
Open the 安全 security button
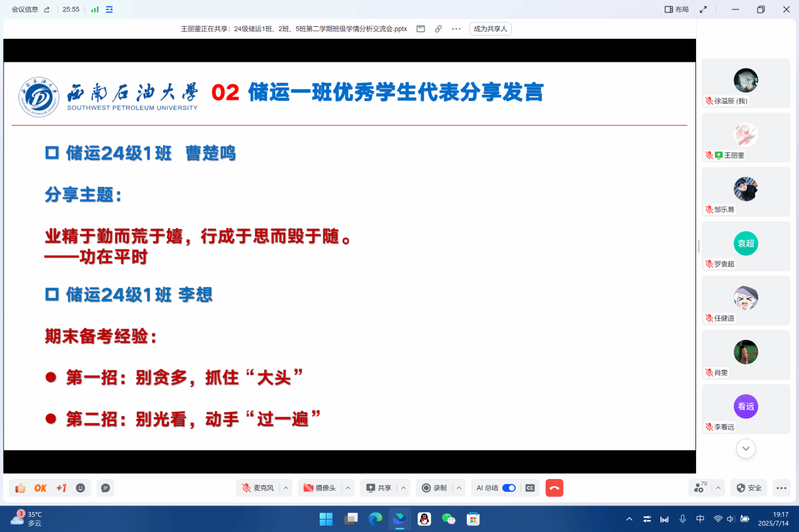[x=748, y=488]
